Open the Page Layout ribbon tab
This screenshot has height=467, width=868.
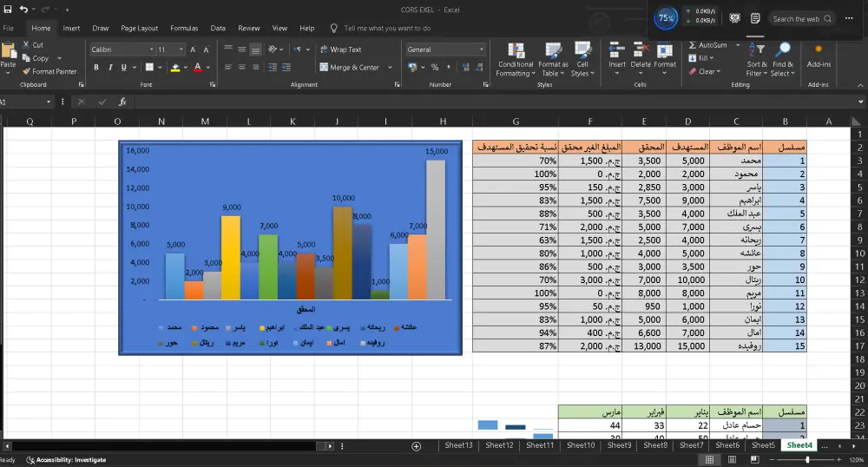[140, 29]
